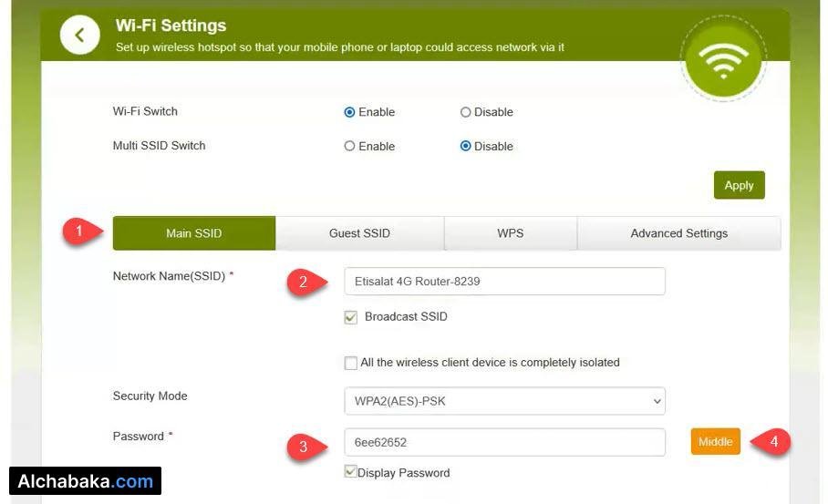828x504 pixels.
Task: Click the Network Name (SSID) field
Action: tap(504, 282)
